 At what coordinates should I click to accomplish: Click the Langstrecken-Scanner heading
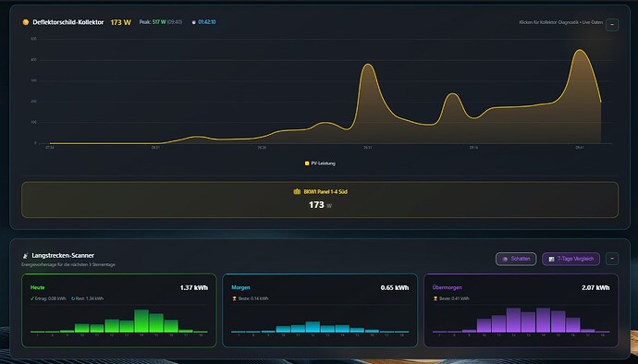(63, 255)
